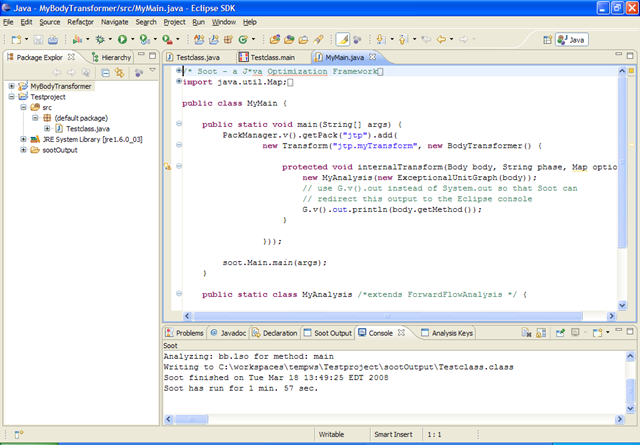Click the Last Edit Location icon
The height and width of the screenshot is (445, 640).
(x=426, y=40)
